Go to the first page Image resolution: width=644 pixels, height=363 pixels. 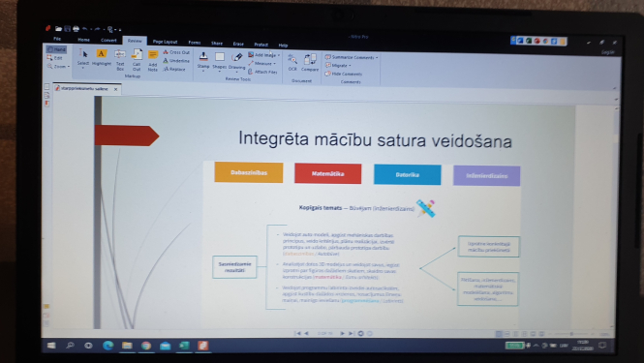point(297,333)
